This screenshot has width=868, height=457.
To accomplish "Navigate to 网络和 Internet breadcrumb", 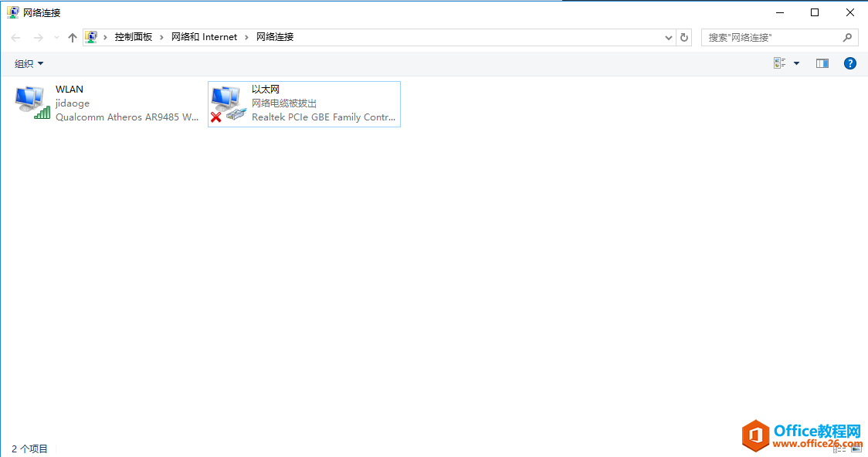I will pyautogui.click(x=205, y=37).
